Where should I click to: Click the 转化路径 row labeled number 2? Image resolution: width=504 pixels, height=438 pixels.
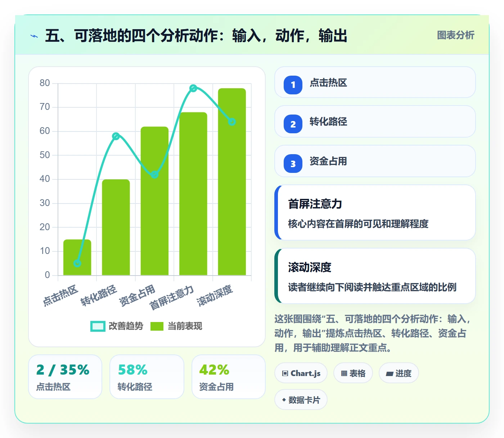point(375,122)
